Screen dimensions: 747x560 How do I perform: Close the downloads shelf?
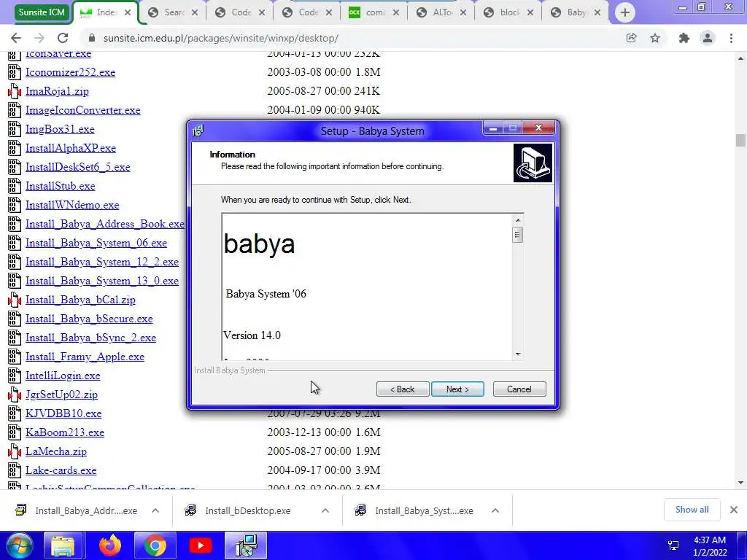pos(734,510)
